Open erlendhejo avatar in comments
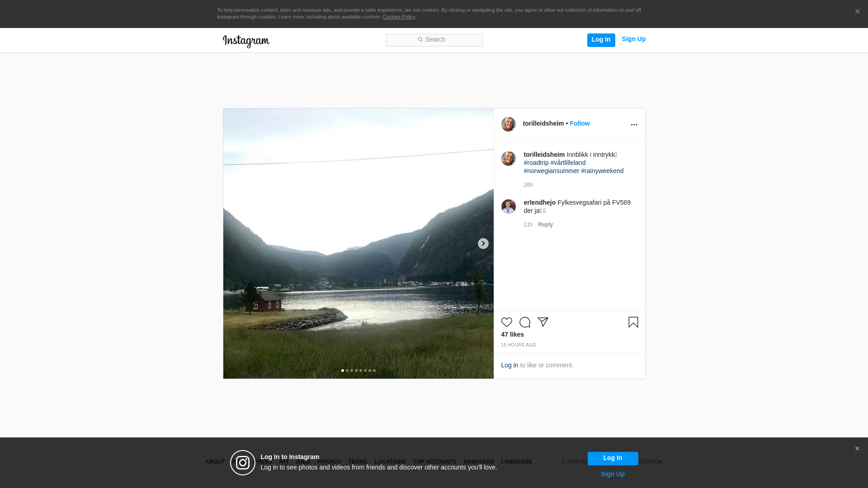 click(509, 206)
